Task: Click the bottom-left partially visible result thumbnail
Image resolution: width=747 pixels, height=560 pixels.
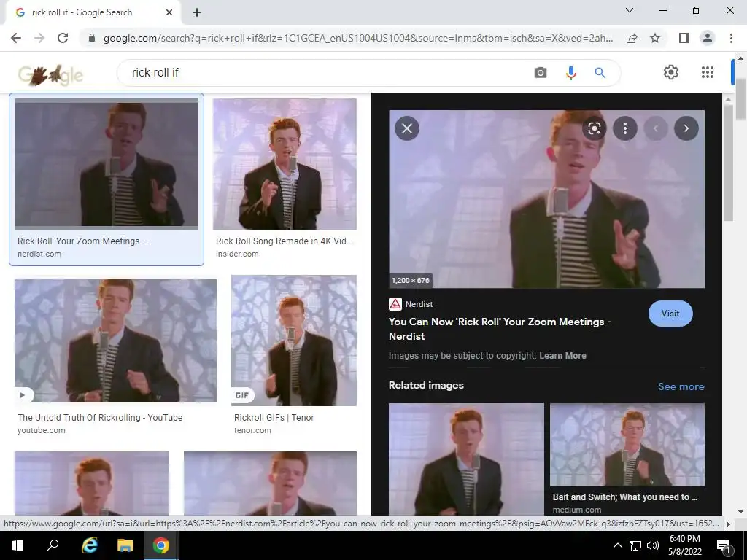Action: pos(92,483)
